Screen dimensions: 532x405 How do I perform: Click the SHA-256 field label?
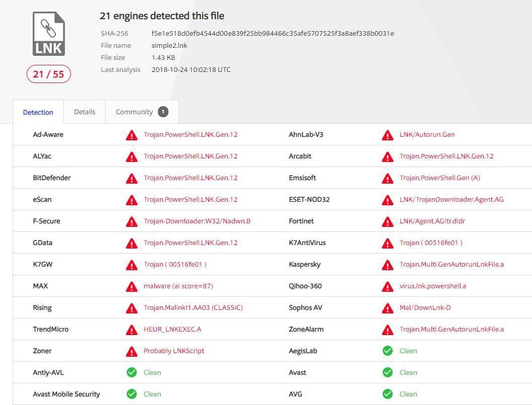114,33
